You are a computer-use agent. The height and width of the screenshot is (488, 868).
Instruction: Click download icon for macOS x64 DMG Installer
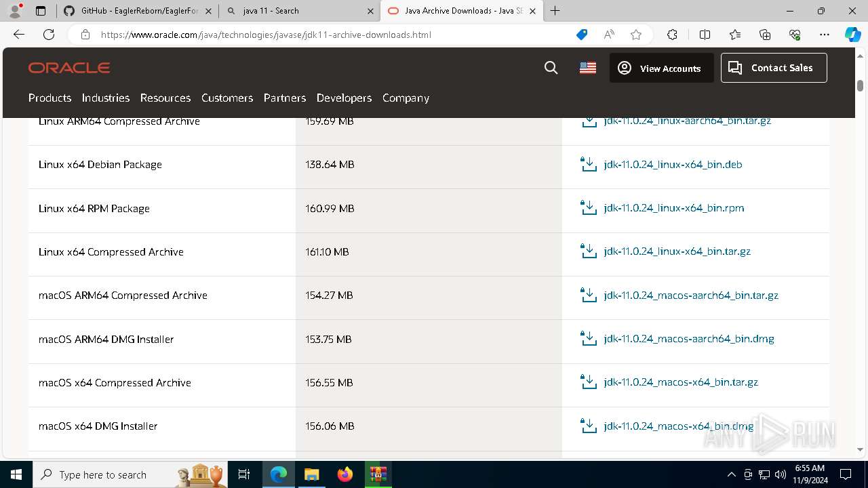(589, 426)
